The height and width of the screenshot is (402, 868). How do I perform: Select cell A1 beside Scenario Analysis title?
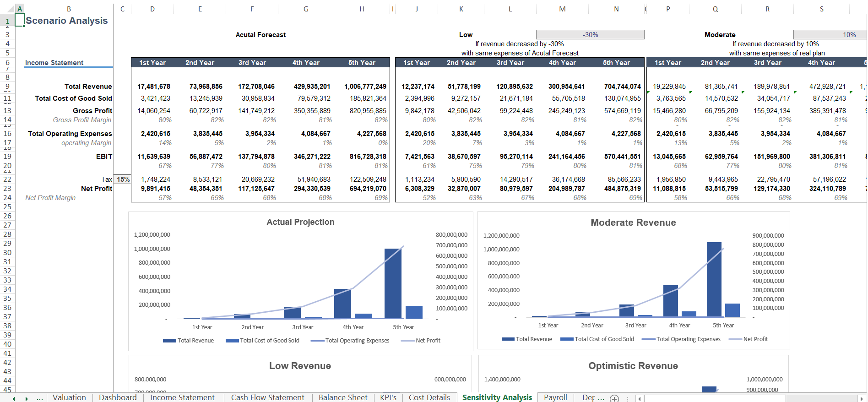(20, 20)
